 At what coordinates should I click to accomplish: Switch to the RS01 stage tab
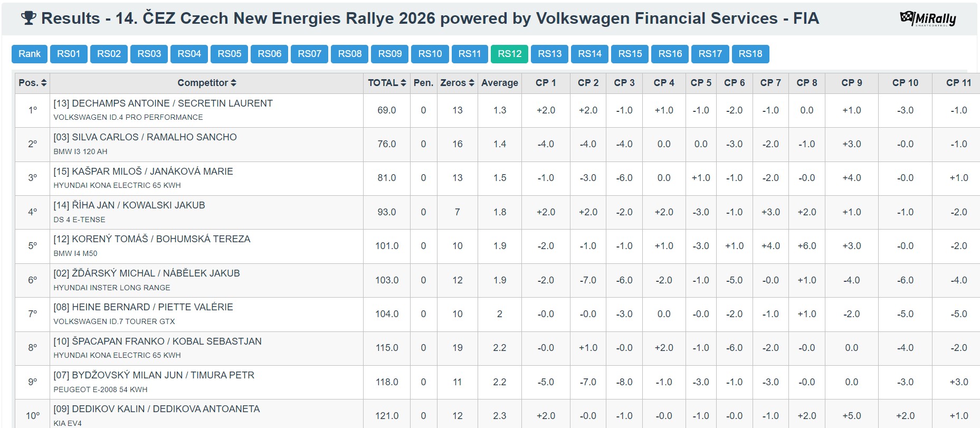tap(69, 54)
